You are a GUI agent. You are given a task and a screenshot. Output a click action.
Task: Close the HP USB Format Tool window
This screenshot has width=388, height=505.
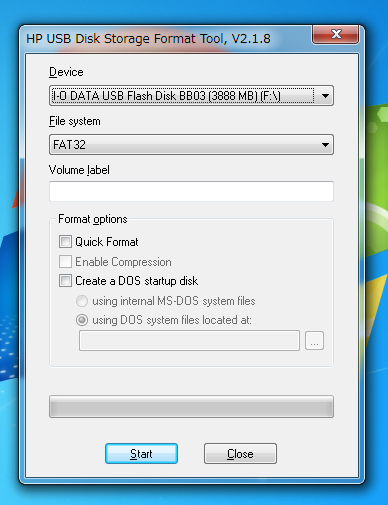(x=335, y=34)
